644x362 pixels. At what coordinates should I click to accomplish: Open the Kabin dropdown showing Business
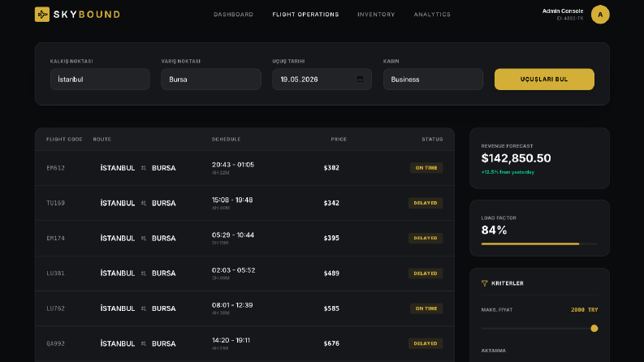pos(433,80)
